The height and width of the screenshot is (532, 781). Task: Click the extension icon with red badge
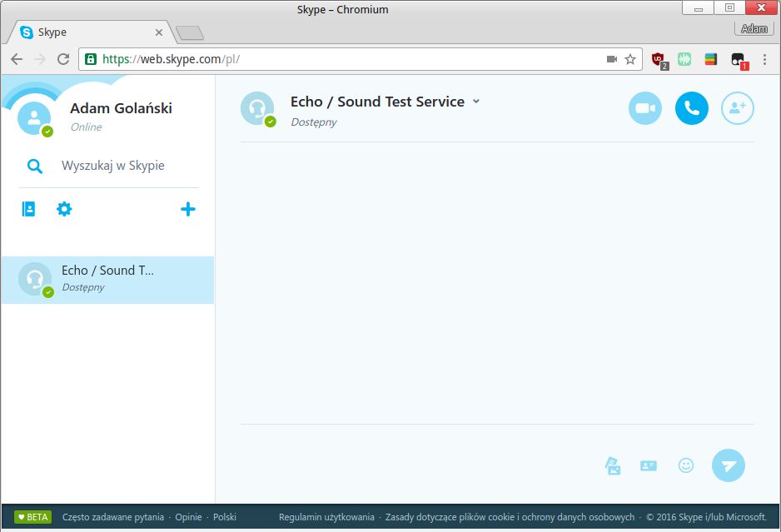[739, 60]
